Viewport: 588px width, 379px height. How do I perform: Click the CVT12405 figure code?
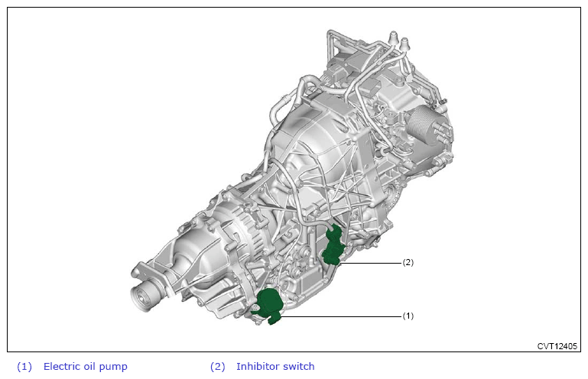557,345
